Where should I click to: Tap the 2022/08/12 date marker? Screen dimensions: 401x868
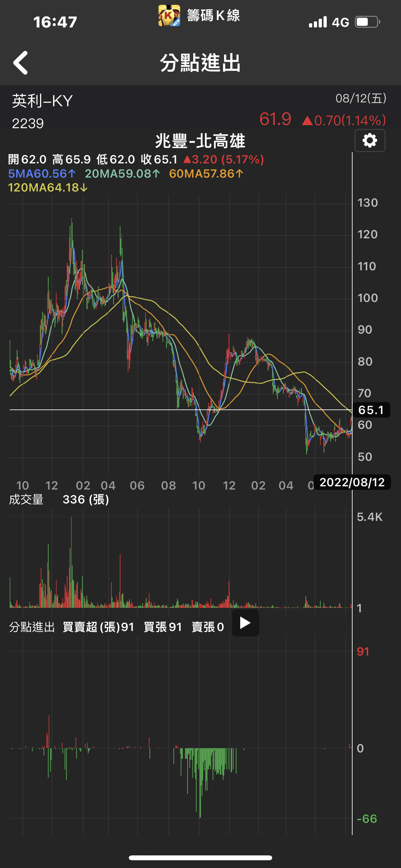(352, 482)
